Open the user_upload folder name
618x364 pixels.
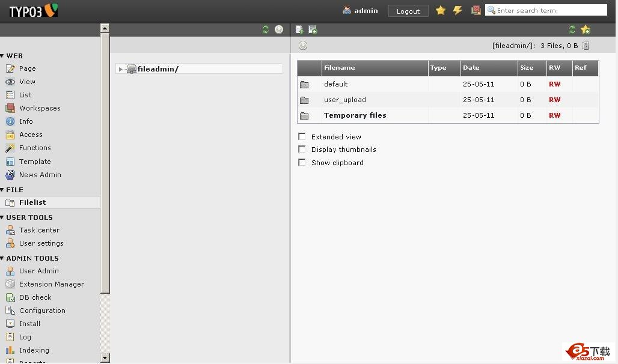point(345,100)
